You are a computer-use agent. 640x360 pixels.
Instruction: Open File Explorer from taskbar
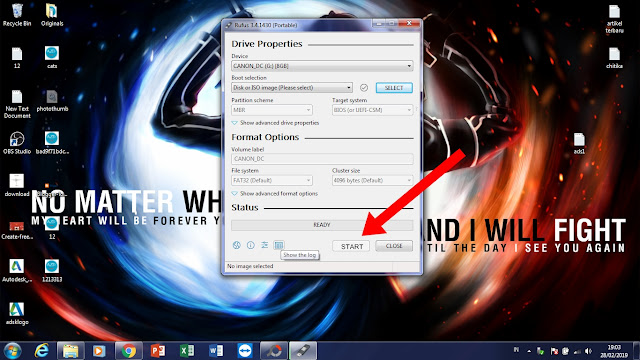[71, 351]
